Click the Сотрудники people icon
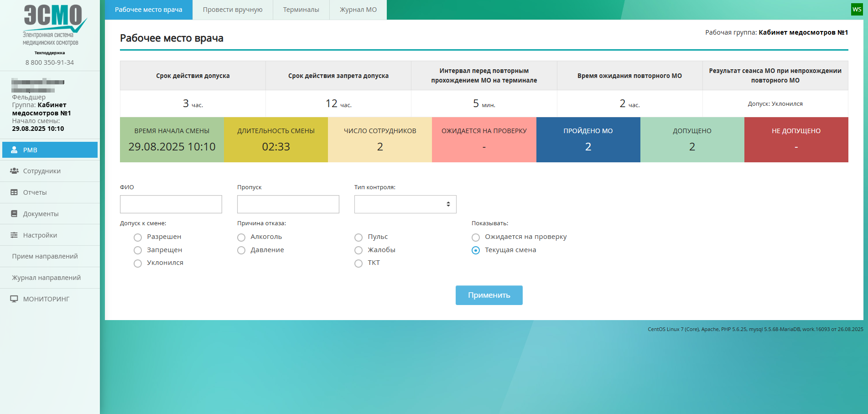Screen dimensions: 868x414 coord(14,171)
